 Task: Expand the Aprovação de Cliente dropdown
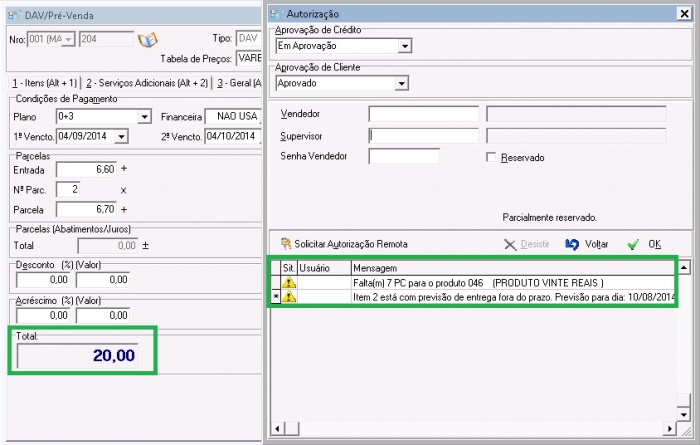click(x=401, y=83)
